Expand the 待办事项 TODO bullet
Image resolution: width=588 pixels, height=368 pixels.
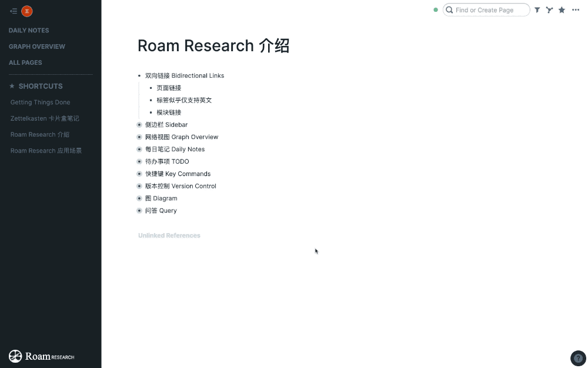(x=139, y=161)
